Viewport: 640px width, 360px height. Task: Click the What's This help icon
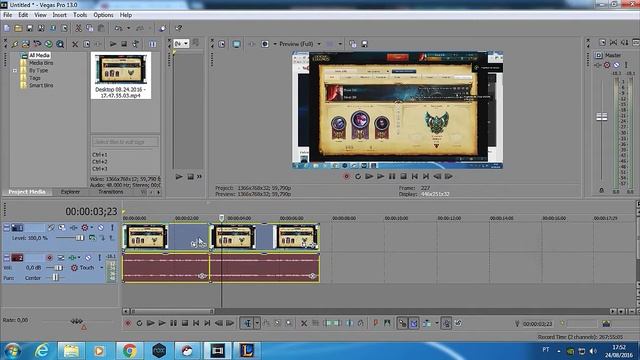tap(178, 28)
